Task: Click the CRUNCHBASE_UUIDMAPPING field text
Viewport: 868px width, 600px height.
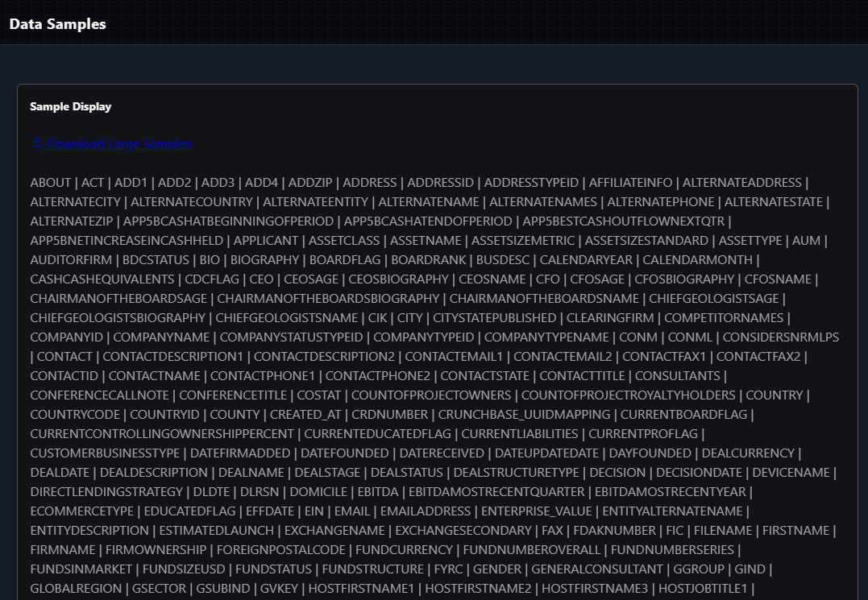Action: (525, 415)
